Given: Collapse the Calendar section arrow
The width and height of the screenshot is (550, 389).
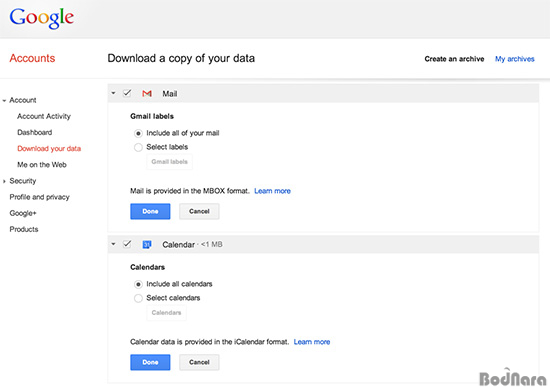Looking at the screenshot, I should [113, 244].
